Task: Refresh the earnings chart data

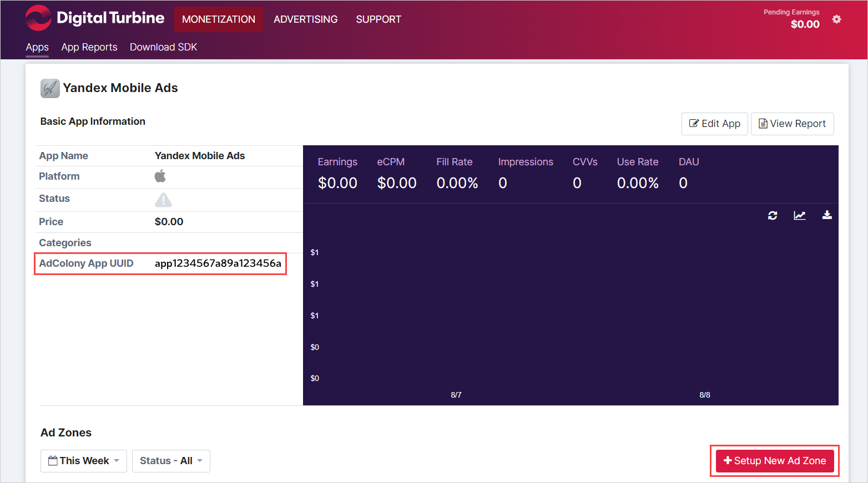Action: pos(773,215)
